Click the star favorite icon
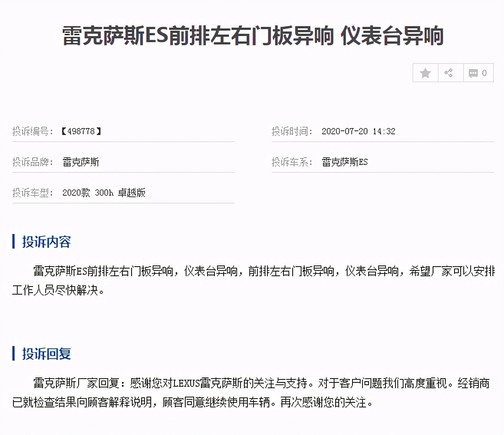504x435 pixels. 425,73
